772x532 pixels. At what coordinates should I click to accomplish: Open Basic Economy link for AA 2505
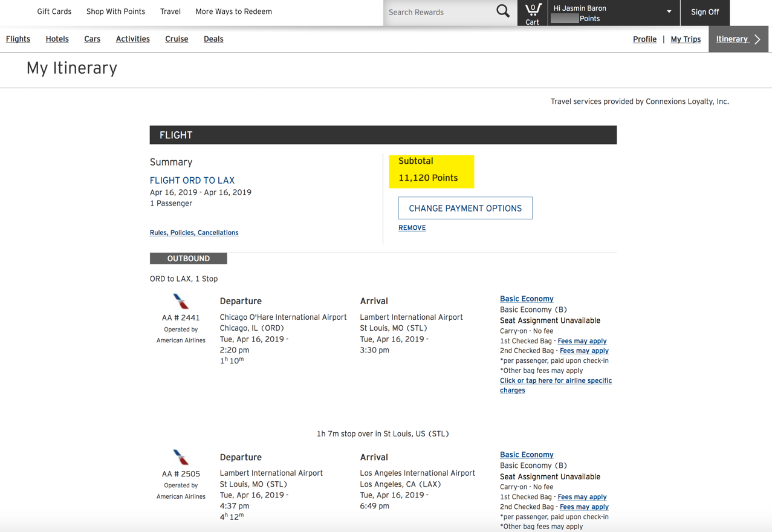pos(527,455)
